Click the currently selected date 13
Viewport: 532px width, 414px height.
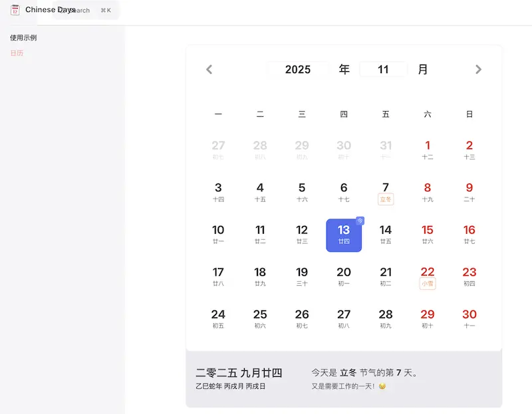pos(344,235)
